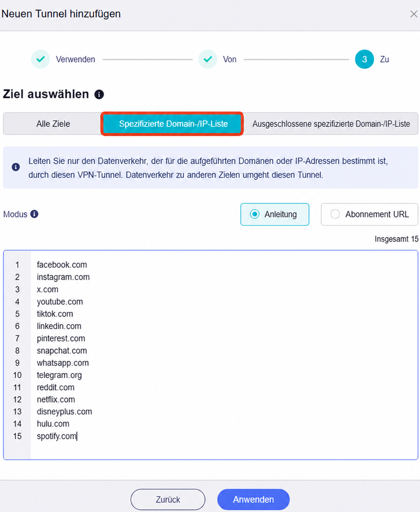Click the Anwenden button
The image size is (420, 512).
tap(253, 499)
